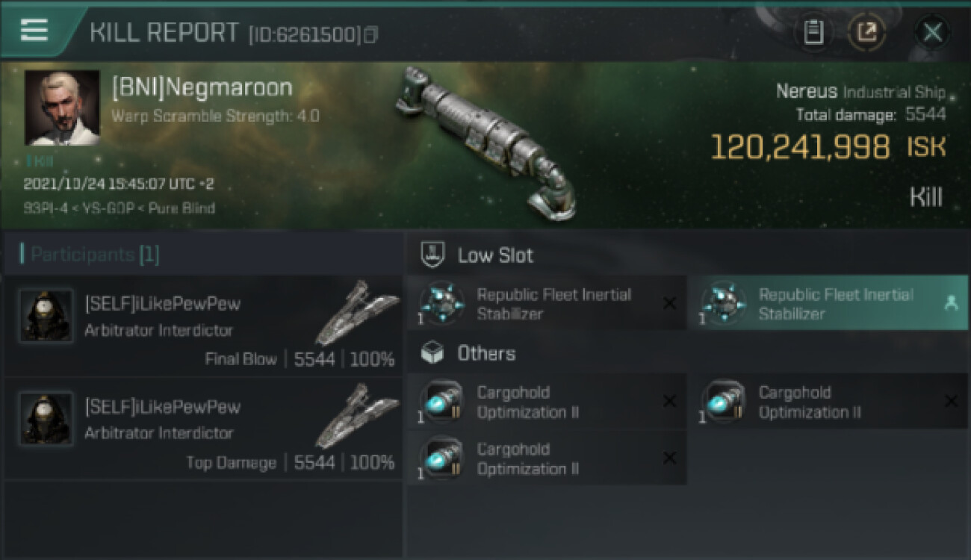Screen dimensions: 971x560
Task: Copy the kill report ID
Action: [x=370, y=34]
